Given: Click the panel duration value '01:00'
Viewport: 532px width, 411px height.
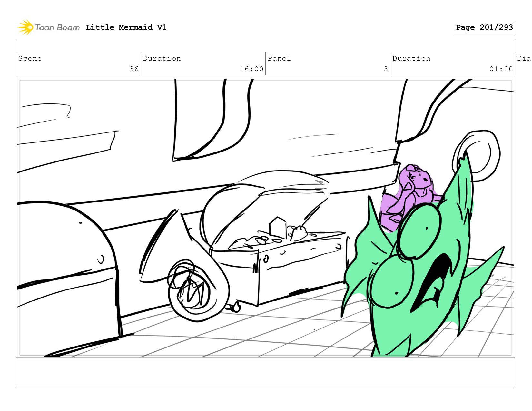Looking at the screenshot, I should click(501, 69).
